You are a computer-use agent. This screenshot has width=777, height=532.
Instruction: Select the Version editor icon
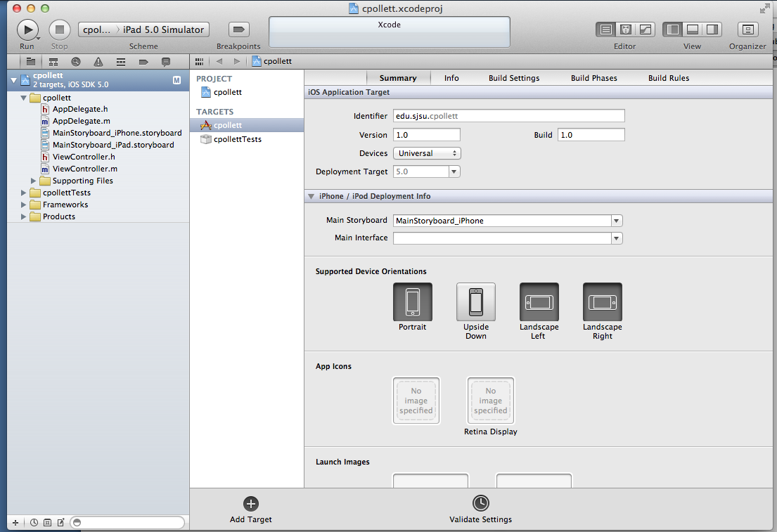646,30
